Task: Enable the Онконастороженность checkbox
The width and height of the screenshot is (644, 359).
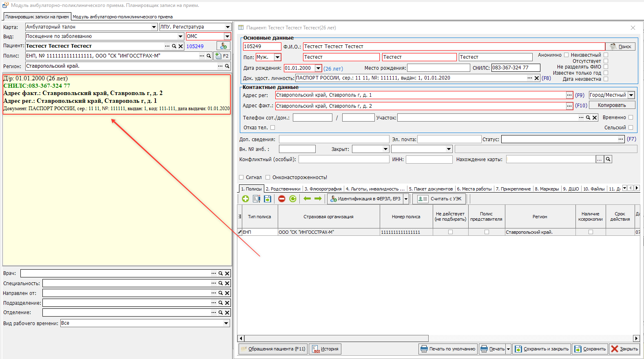Action: 268,177
